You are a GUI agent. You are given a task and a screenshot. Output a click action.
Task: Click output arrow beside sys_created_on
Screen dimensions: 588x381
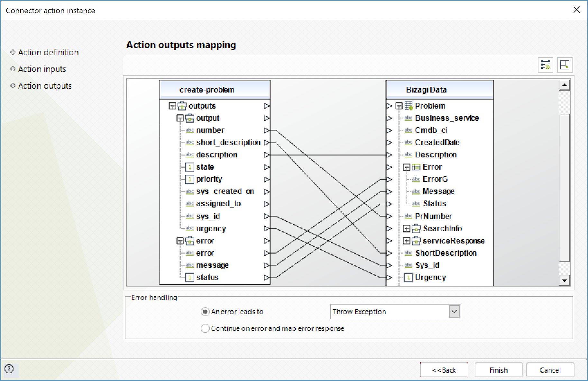(267, 191)
